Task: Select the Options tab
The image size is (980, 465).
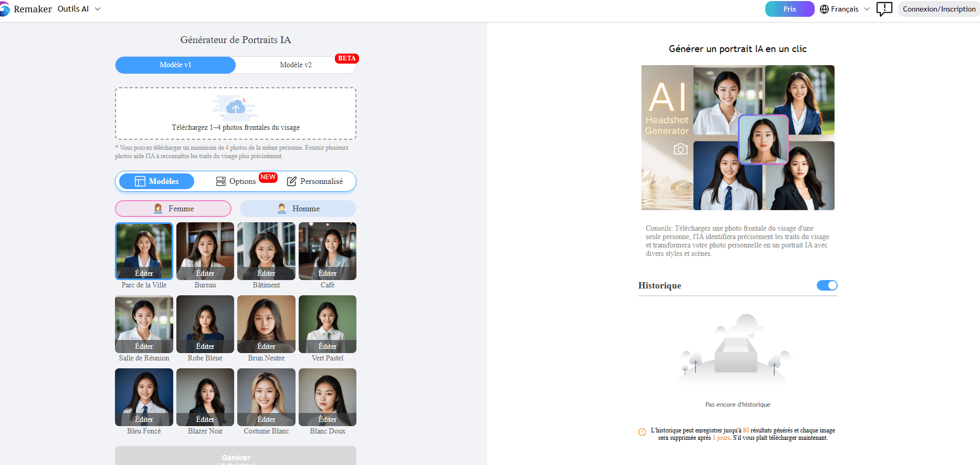Action: (x=236, y=181)
